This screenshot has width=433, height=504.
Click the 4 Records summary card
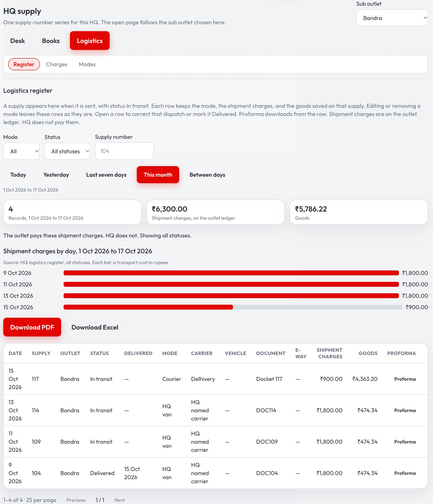point(72,212)
